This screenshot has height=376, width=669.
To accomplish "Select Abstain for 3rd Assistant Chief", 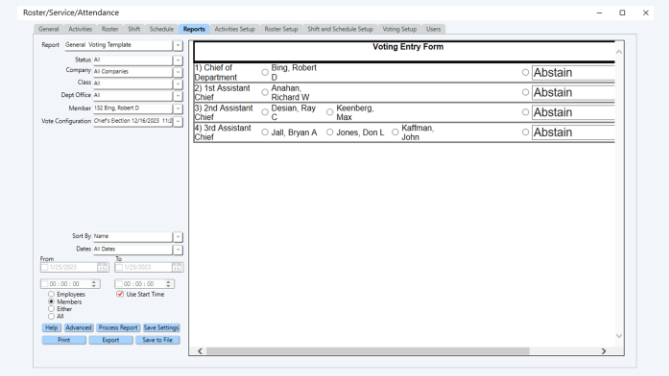I will (x=525, y=132).
